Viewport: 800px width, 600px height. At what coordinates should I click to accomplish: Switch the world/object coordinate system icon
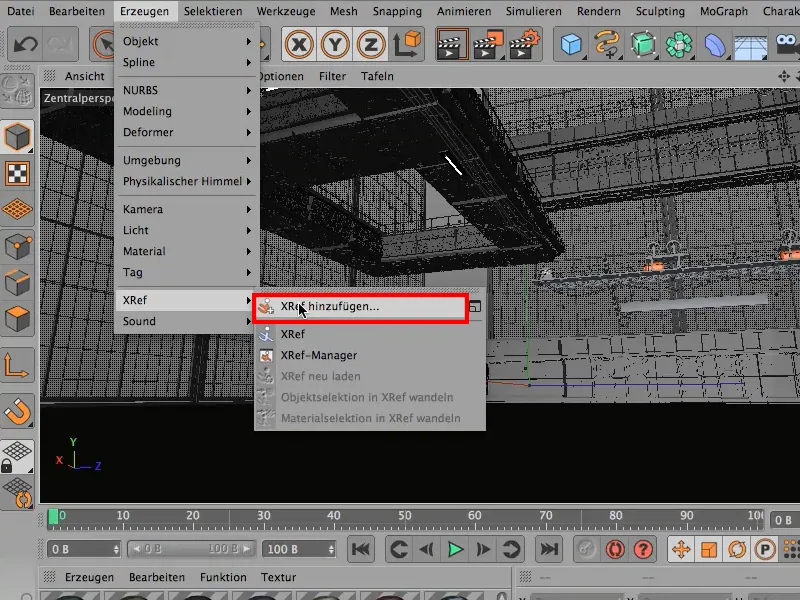click(x=407, y=45)
